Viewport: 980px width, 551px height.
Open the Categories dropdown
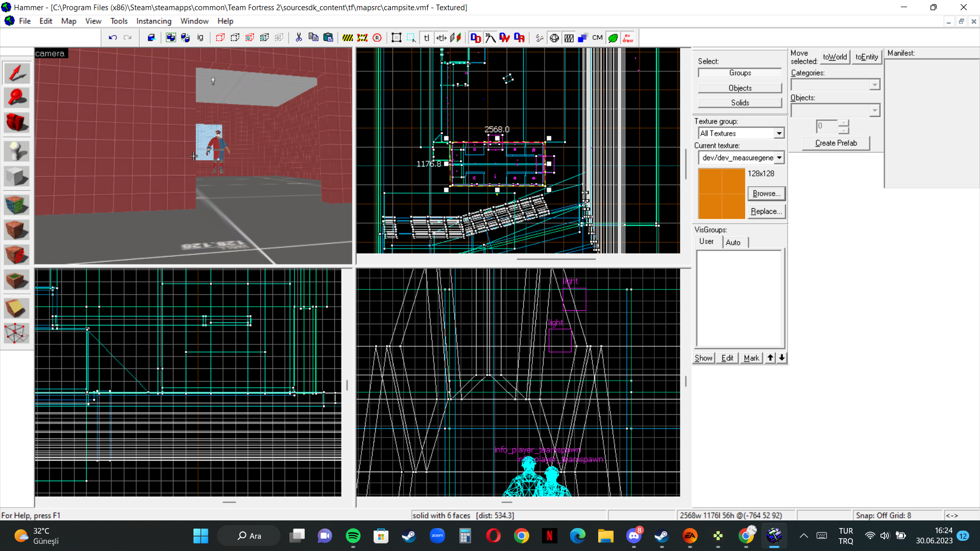pyautogui.click(x=875, y=85)
